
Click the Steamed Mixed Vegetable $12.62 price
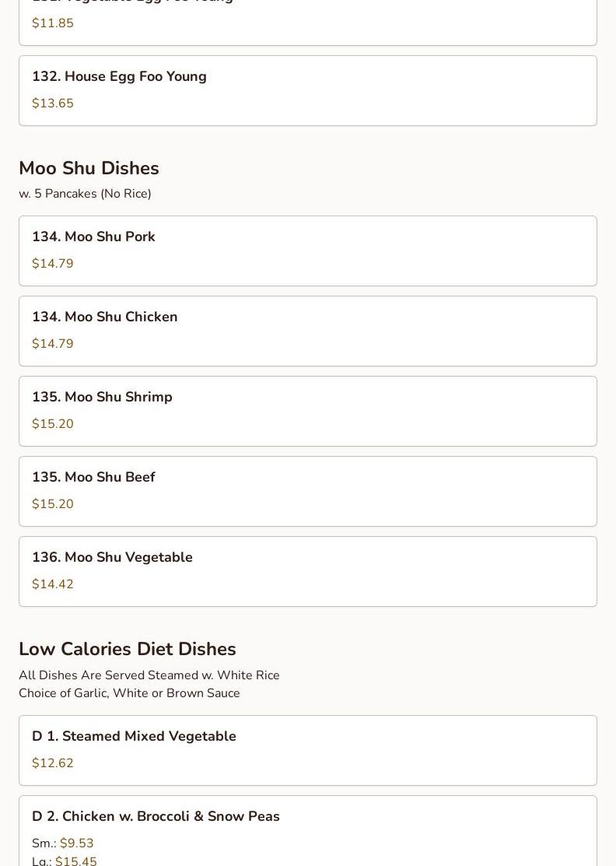coord(53,763)
